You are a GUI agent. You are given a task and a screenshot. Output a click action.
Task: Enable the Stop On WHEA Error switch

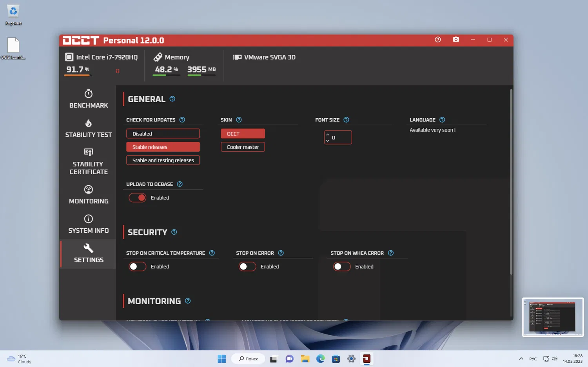coord(342,267)
